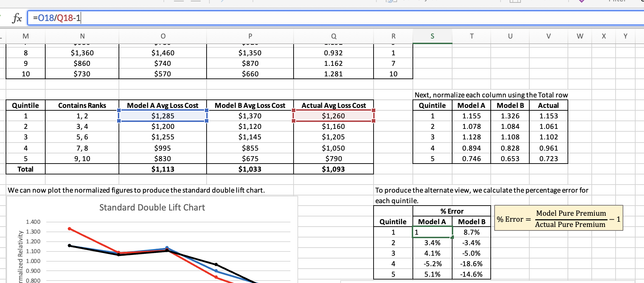Select the % Error formula equation box
The height and width of the screenshot is (283, 644).
point(558,218)
